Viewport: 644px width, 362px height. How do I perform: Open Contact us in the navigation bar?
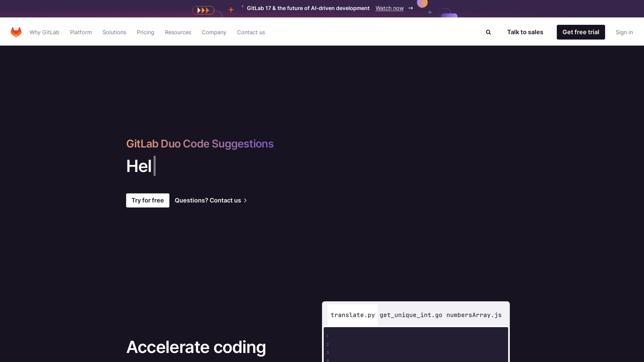pos(251,32)
